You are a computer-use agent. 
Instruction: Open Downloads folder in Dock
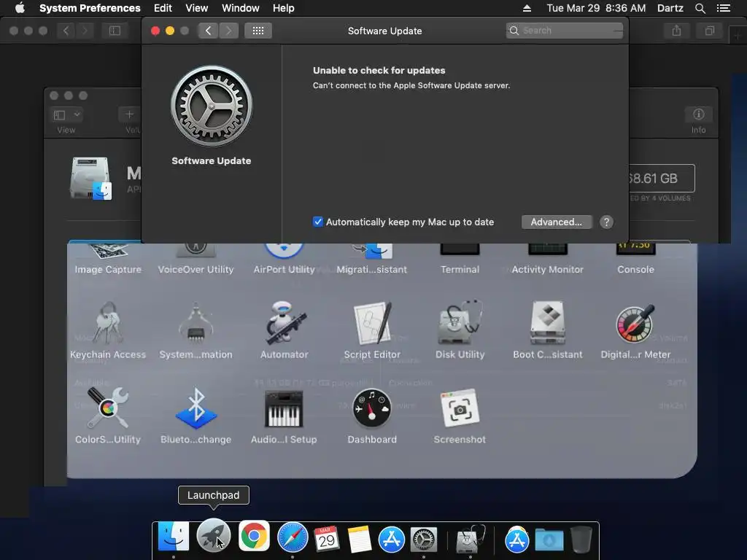(x=549, y=540)
